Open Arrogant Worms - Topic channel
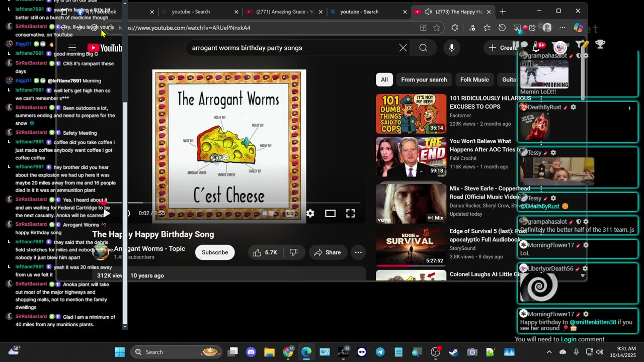Viewport: 644px width, 362px height. pyautogui.click(x=149, y=249)
